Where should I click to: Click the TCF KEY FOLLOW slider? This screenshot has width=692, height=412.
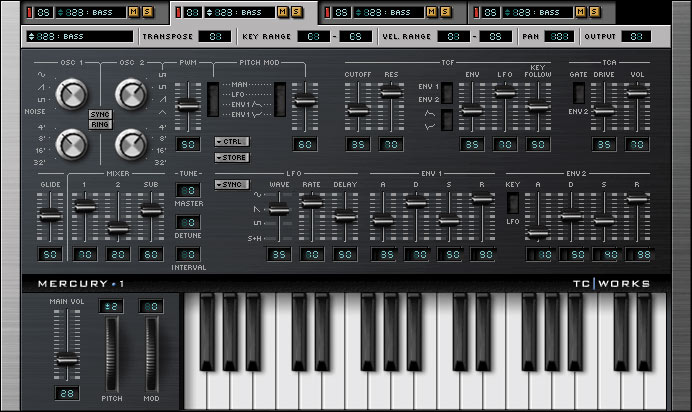tap(538, 107)
